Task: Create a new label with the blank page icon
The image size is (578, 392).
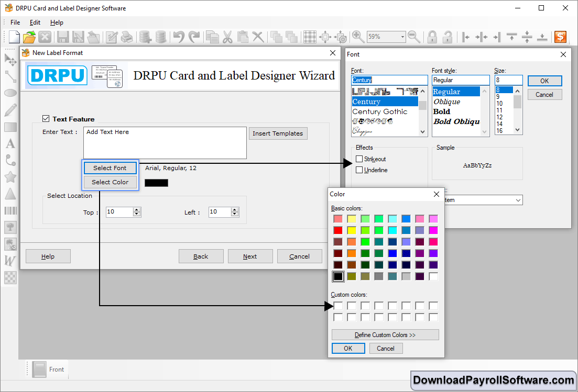Action: (x=14, y=37)
